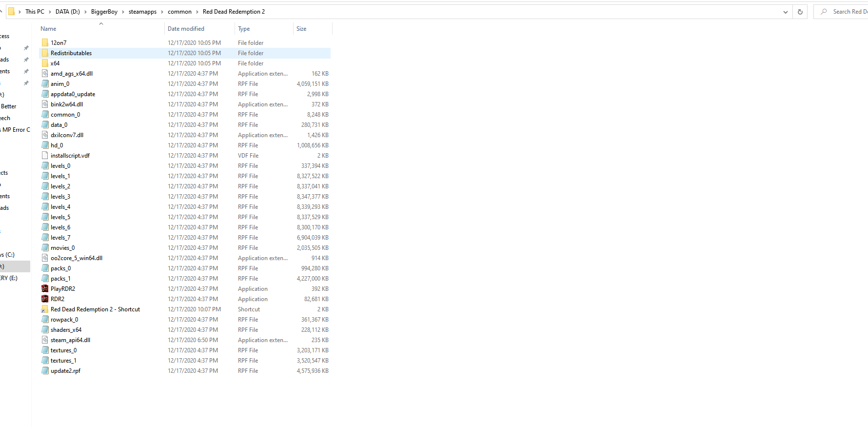Select the levels_7 file name
The image size is (868, 427).
(x=60, y=238)
